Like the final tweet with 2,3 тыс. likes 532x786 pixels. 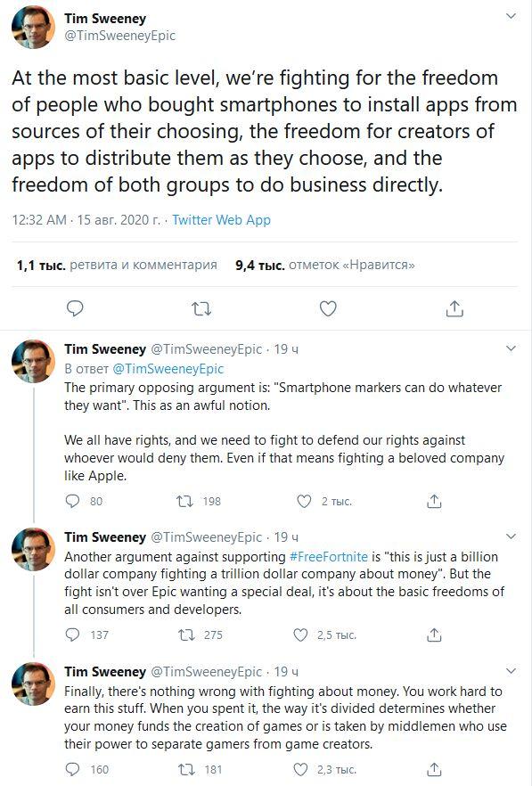[300, 769]
